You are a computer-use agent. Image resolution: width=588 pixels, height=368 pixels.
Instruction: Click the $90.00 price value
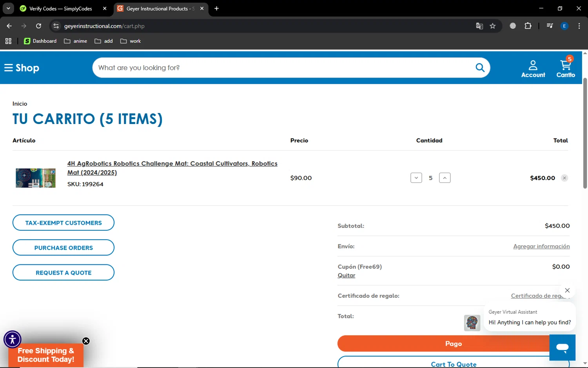tap(301, 178)
